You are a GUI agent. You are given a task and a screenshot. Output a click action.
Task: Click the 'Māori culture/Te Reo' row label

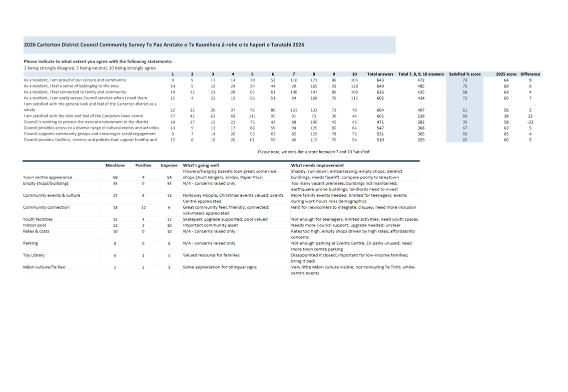[x=44, y=267]
